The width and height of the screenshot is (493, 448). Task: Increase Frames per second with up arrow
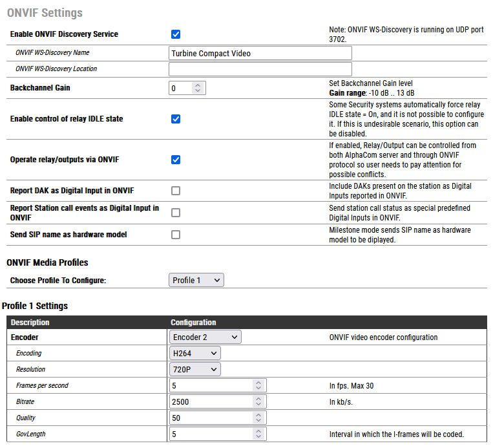[x=258, y=383]
